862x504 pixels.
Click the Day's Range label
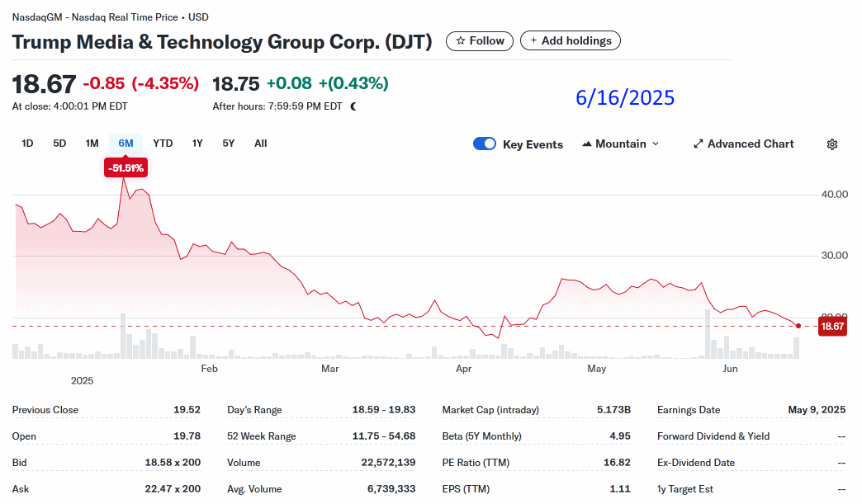254,410
